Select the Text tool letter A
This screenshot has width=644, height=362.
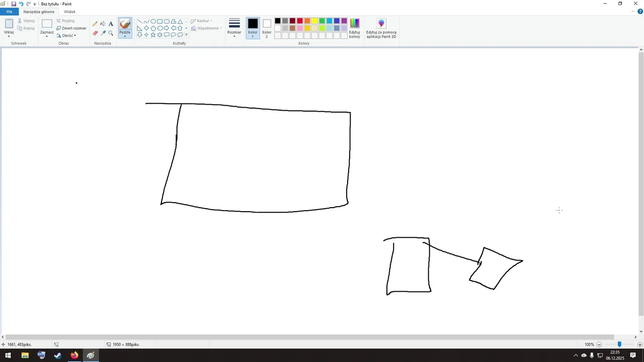111,24
